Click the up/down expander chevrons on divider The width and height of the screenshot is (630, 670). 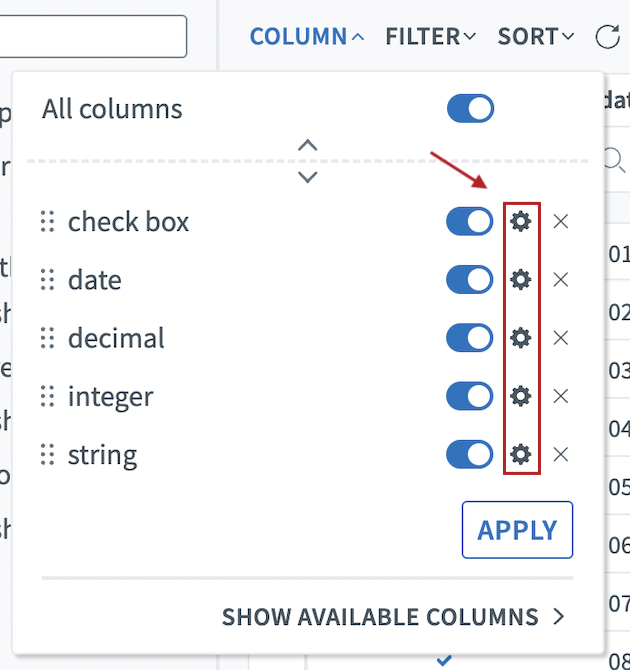(x=308, y=161)
